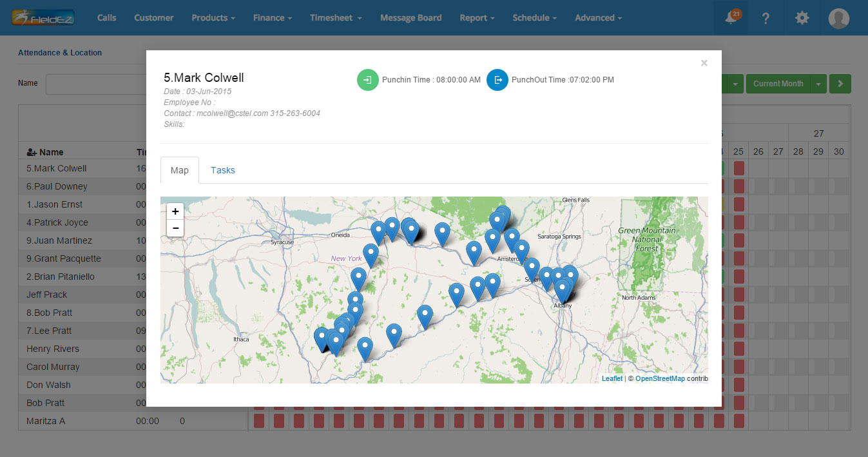Select 4.Patrick Joyce row name
This screenshot has height=457, width=868.
click(x=57, y=222)
